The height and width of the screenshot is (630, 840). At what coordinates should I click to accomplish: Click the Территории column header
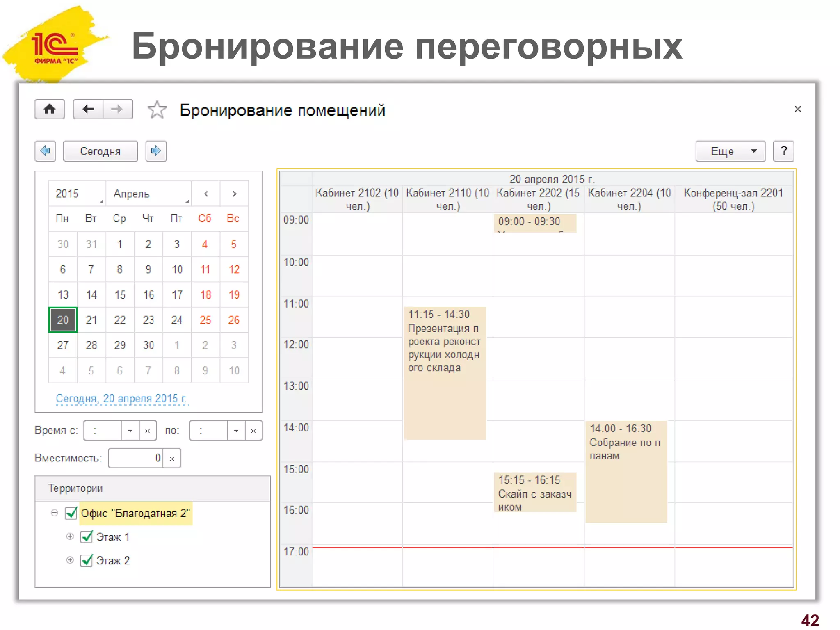tap(153, 488)
